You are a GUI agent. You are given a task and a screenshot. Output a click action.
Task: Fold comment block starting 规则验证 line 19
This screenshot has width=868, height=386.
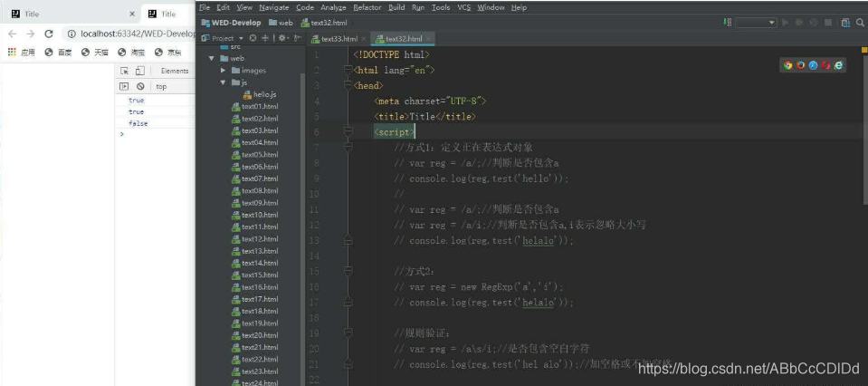[x=348, y=333]
